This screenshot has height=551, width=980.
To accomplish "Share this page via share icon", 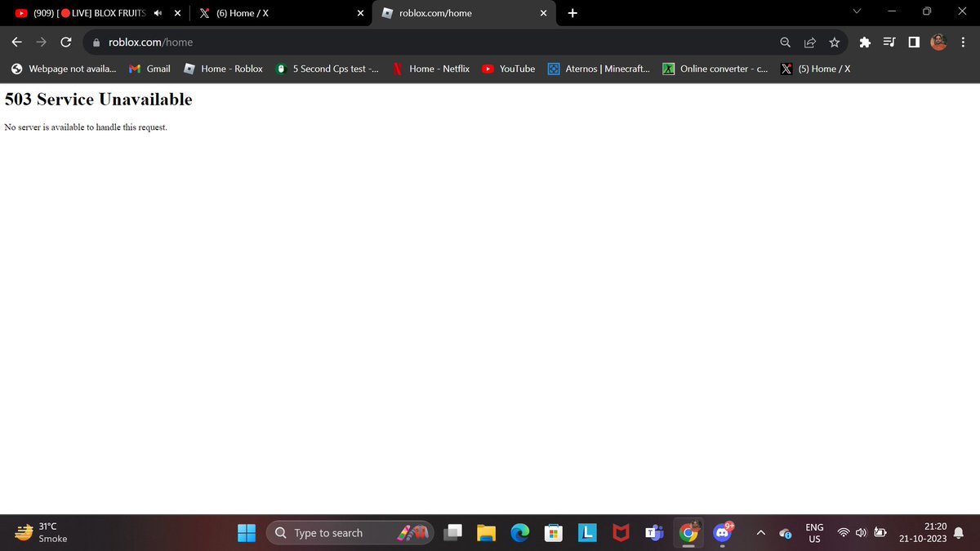I will 809,42.
